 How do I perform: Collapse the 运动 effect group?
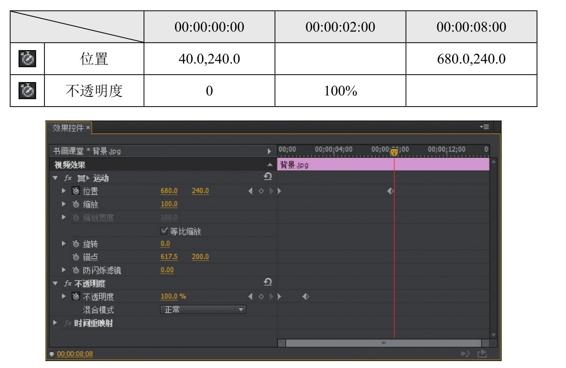(55, 178)
